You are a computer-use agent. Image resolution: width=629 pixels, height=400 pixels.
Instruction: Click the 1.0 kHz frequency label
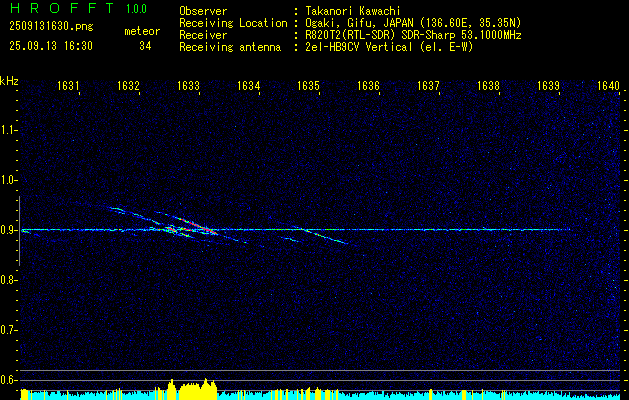tap(9, 180)
